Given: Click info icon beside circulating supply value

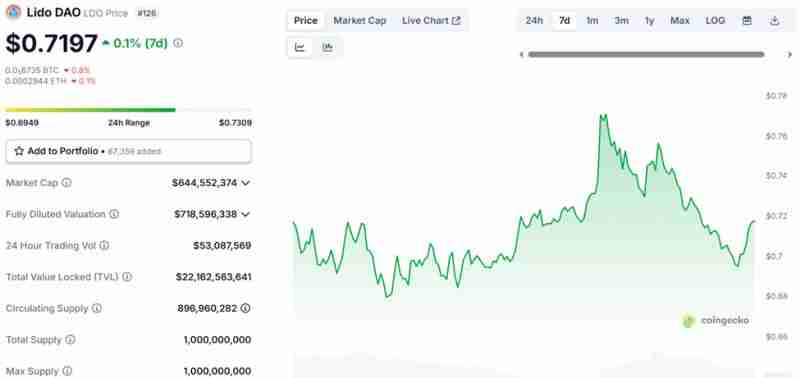Looking at the screenshot, I should (245, 308).
